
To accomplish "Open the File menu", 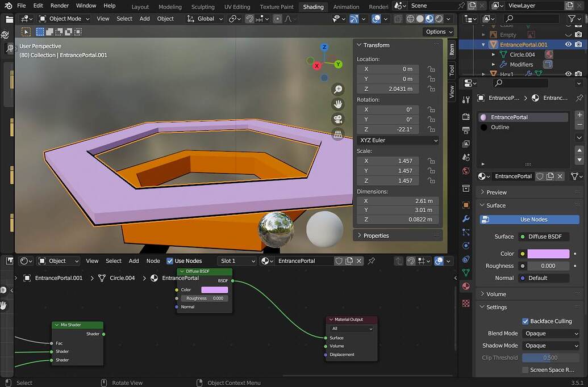I will (22, 6).
